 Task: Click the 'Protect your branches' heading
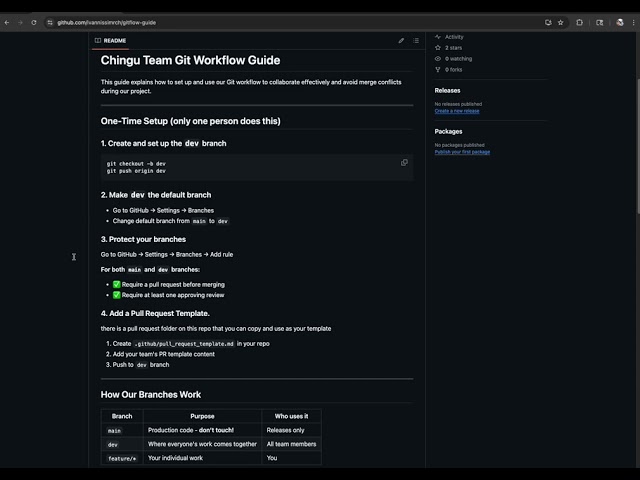point(143,239)
